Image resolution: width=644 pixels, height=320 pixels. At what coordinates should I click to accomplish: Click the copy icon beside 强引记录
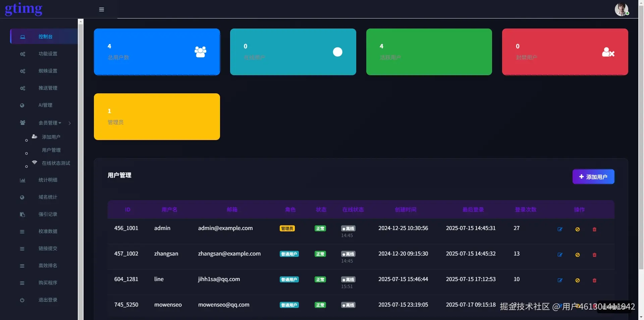(22, 215)
